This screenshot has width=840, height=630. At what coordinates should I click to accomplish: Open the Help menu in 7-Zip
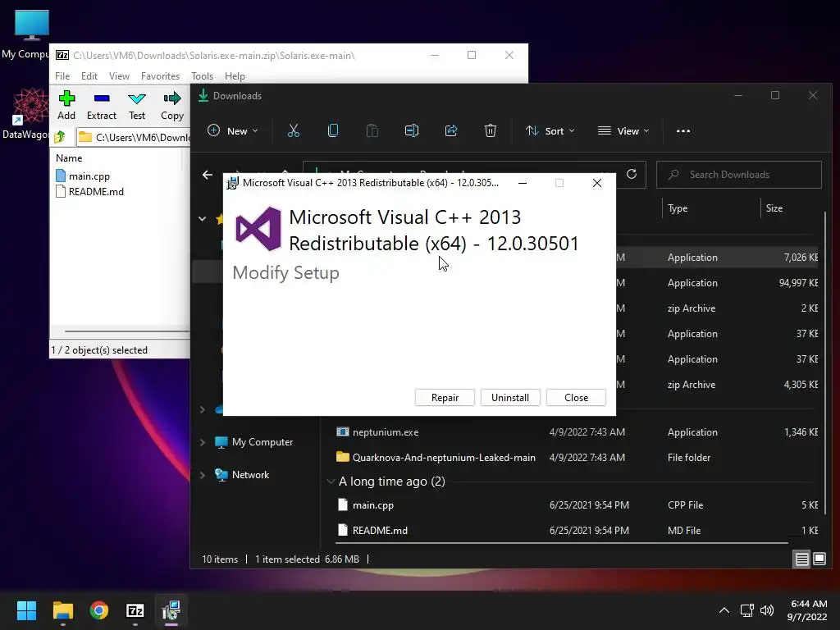[x=235, y=76]
